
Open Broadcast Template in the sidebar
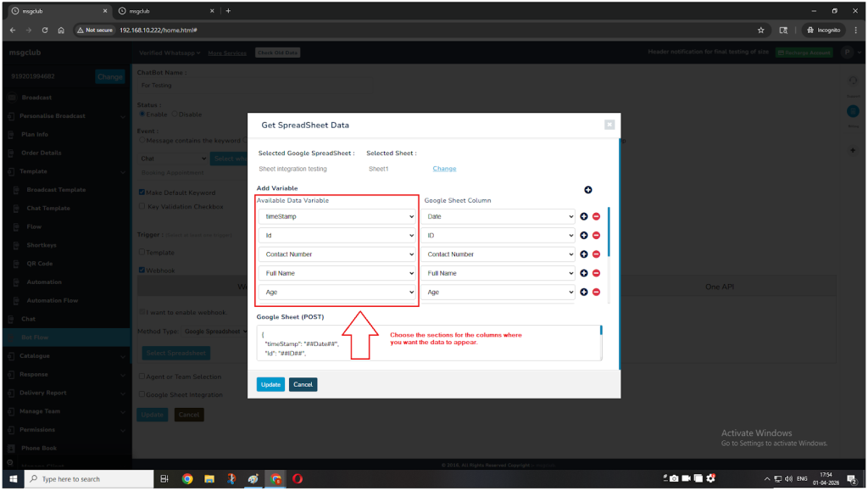[56, 190]
